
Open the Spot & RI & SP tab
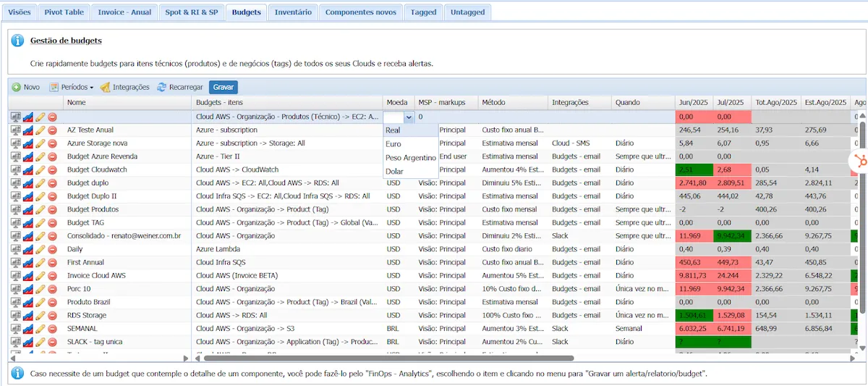(x=191, y=12)
